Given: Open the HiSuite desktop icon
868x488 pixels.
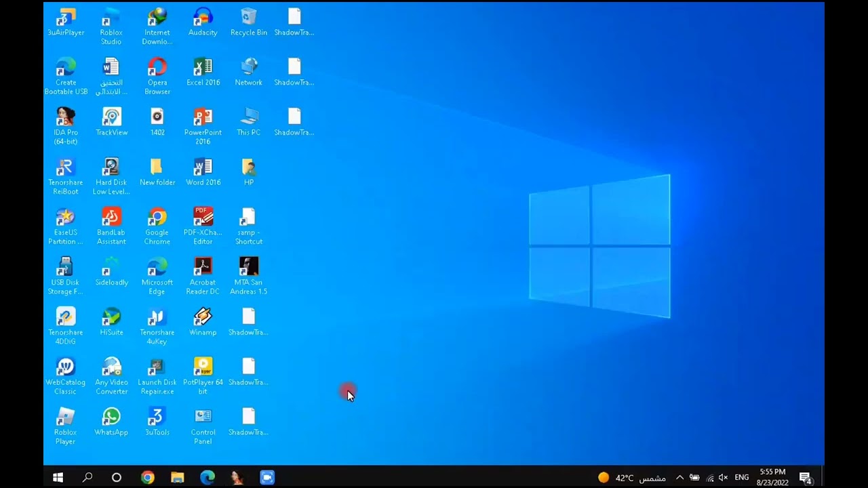Looking at the screenshot, I should pos(111,323).
